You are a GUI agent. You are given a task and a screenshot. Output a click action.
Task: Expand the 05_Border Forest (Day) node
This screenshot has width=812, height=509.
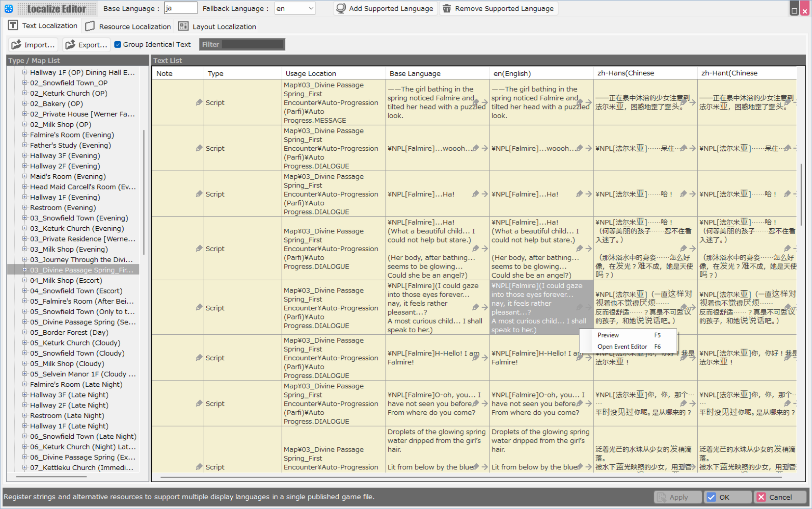click(x=25, y=332)
